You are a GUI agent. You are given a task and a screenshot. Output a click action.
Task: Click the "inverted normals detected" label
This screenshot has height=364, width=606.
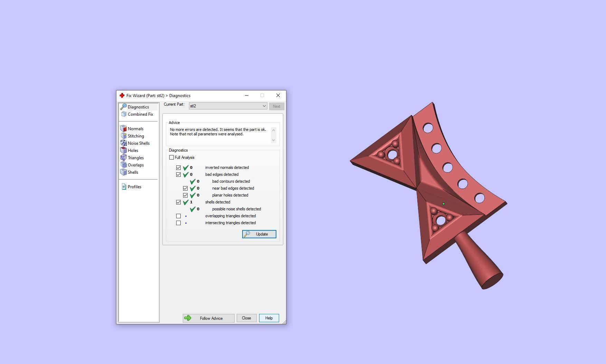[x=227, y=167]
